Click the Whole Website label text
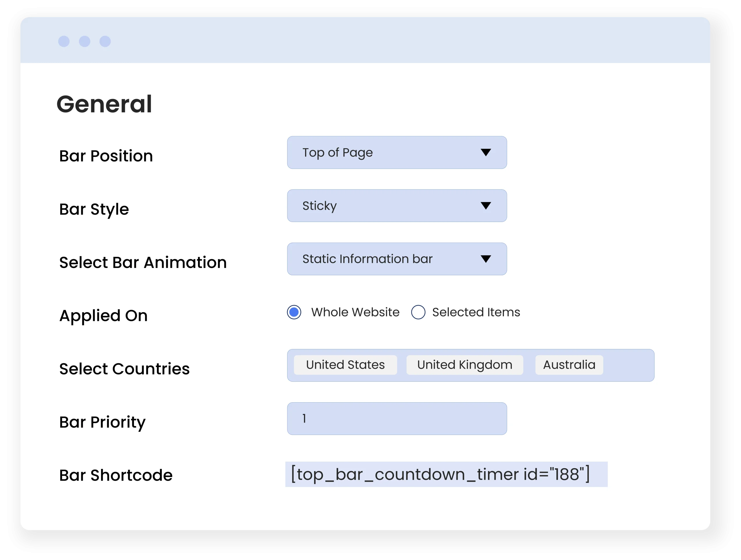Viewport: 741px width, 560px height. 355,312
